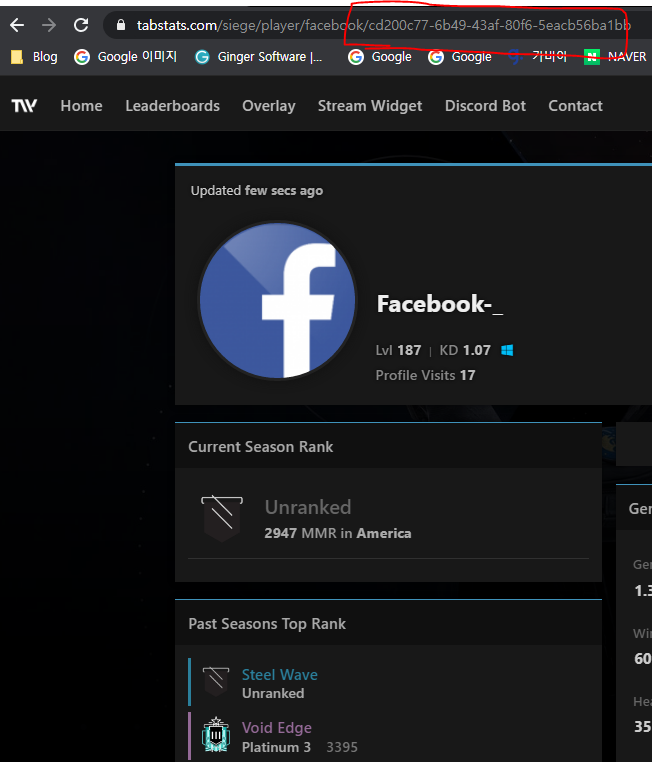Click the Facebook logo profile avatar
652x762 pixels.
[277, 300]
